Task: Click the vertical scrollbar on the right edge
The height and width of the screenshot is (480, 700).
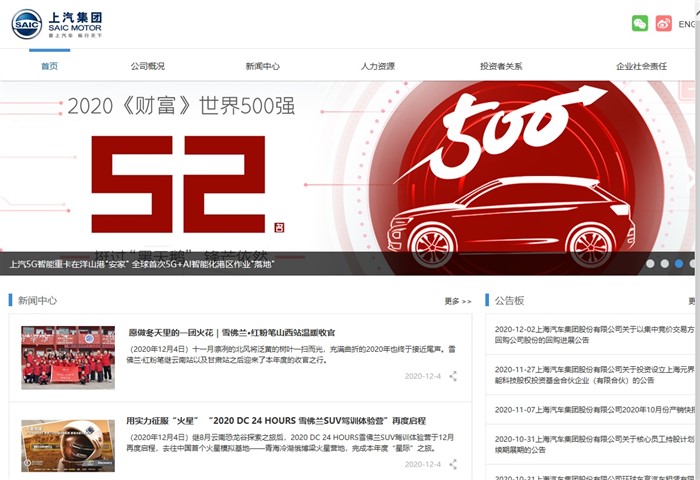Action: (697, 240)
